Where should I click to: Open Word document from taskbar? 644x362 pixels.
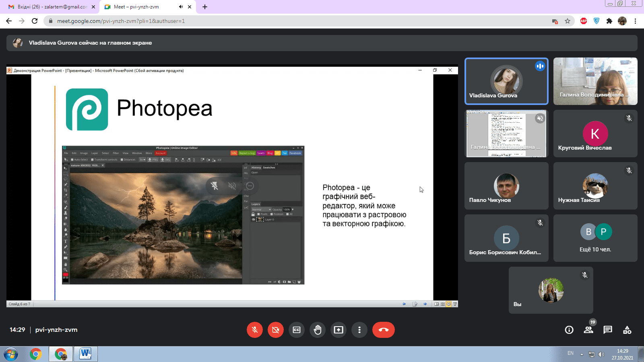click(x=85, y=354)
